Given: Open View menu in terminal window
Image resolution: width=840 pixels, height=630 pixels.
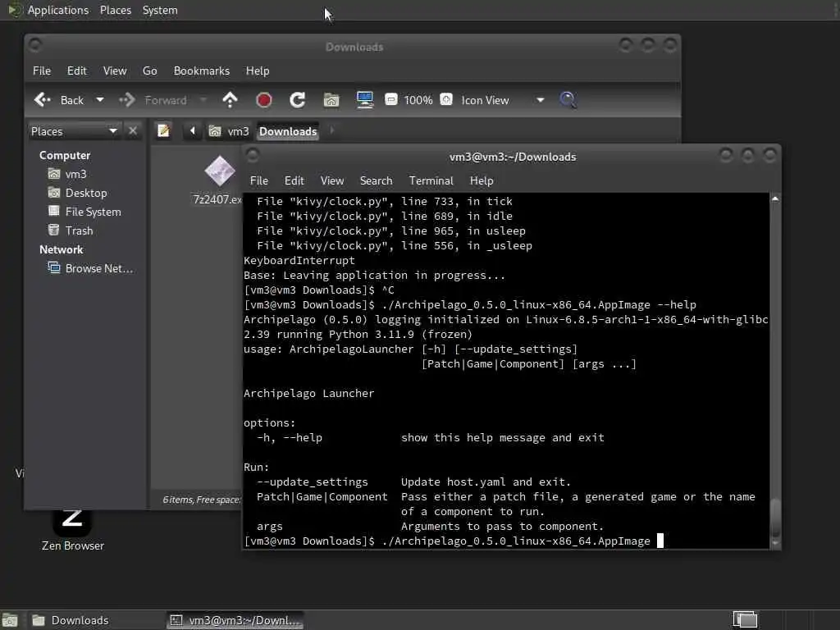Looking at the screenshot, I should (x=332, y=180).
